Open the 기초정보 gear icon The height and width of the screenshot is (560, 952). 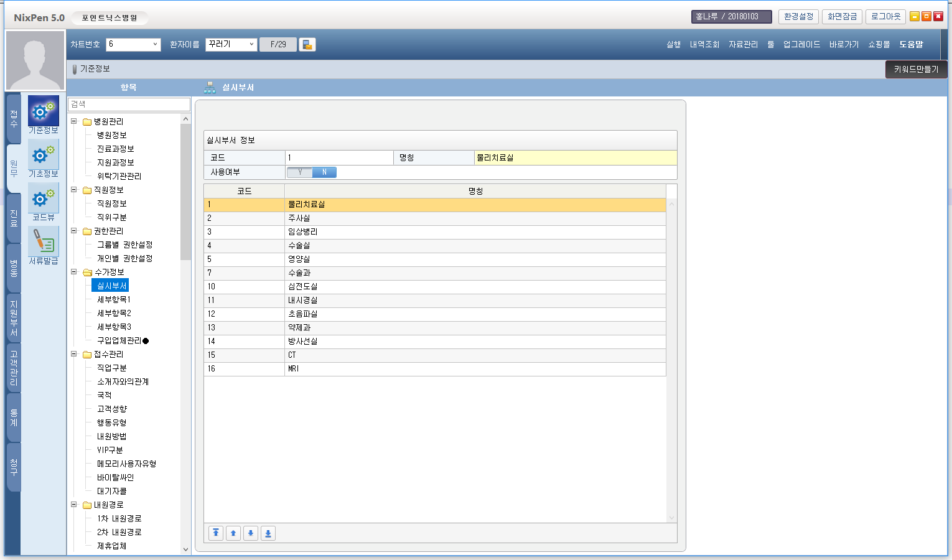(x=43, y=155)
